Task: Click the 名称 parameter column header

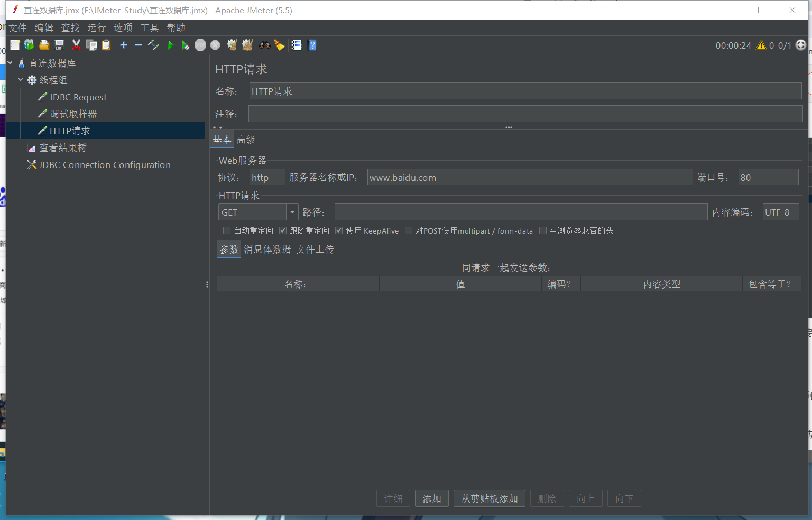Action: (x=298, y=284)
